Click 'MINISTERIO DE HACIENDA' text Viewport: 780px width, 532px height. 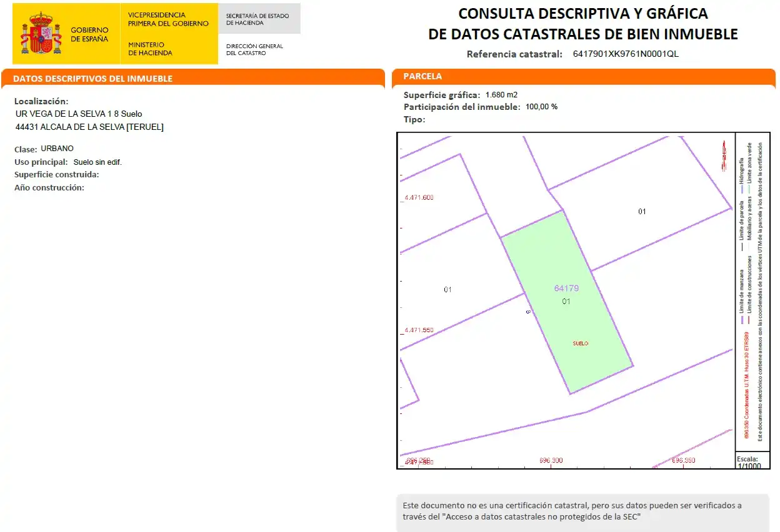[x=151, y=49]
